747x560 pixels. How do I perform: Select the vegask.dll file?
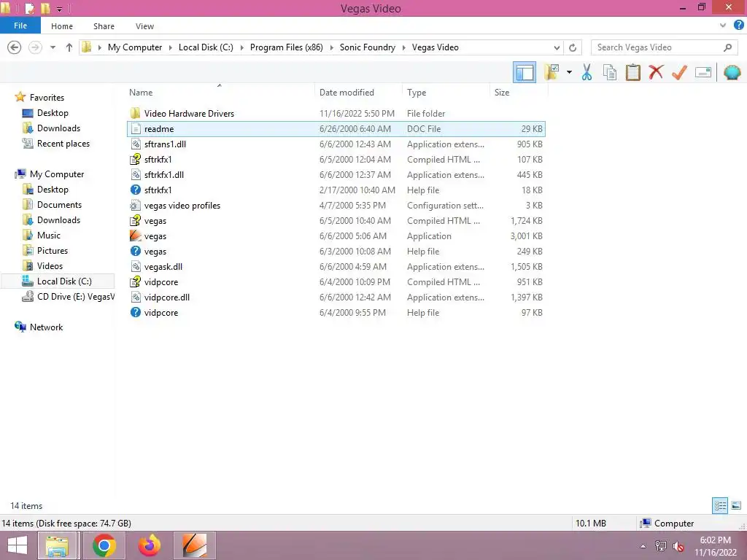click(336, 267)
